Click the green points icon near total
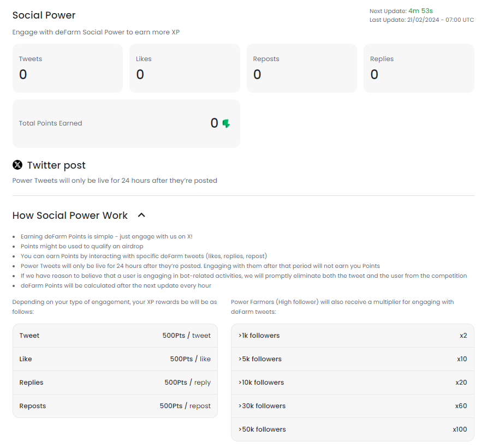 point(226,124)
